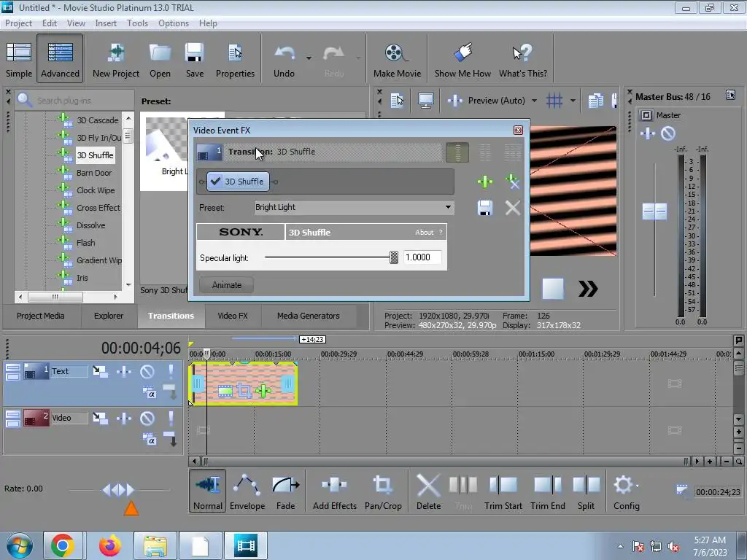Mute the Master bus output

[668, 133]
